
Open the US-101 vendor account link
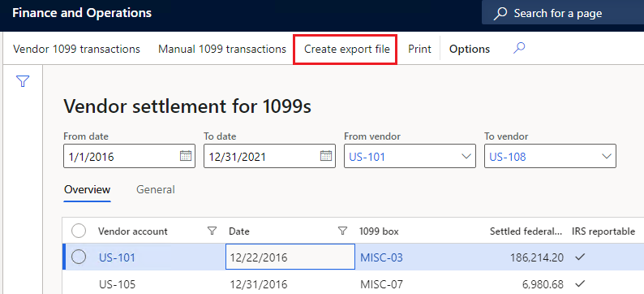tap(117, 257)
